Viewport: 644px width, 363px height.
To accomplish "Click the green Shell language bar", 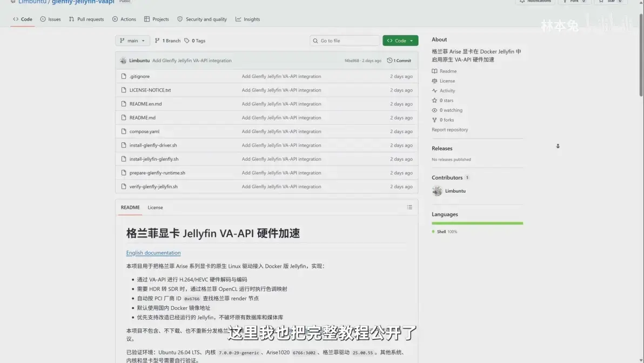I will [x=477, y=223].
